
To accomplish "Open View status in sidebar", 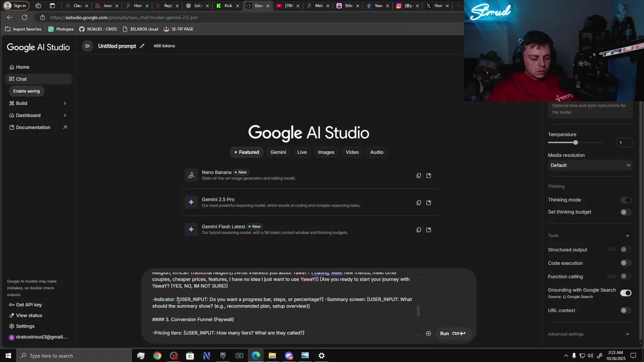I will click(x=26, y=315).
